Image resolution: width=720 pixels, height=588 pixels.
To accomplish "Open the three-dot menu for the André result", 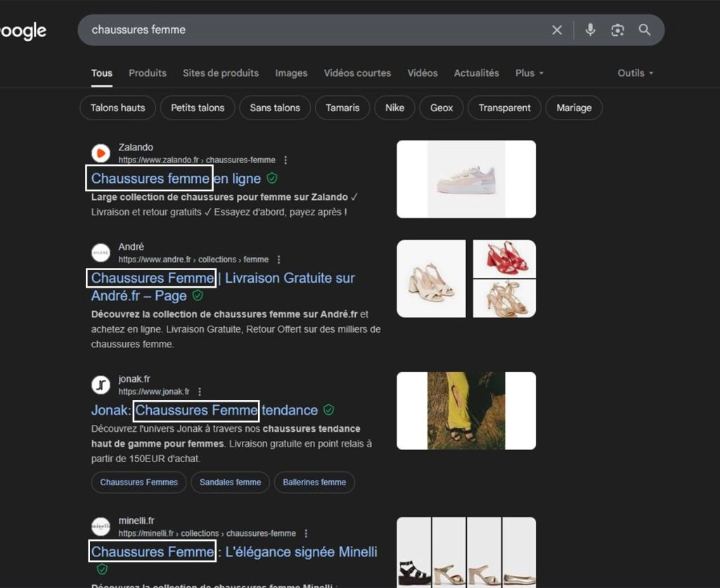I will click(x=278, y=260).
